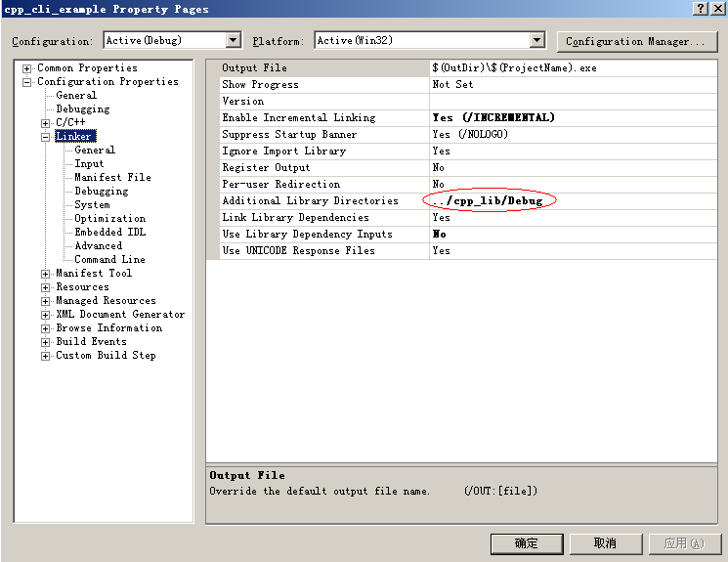Select the Manifest File tree item
Screen dimensions: 728x562
pyautogui.click(x=112, y=178)
